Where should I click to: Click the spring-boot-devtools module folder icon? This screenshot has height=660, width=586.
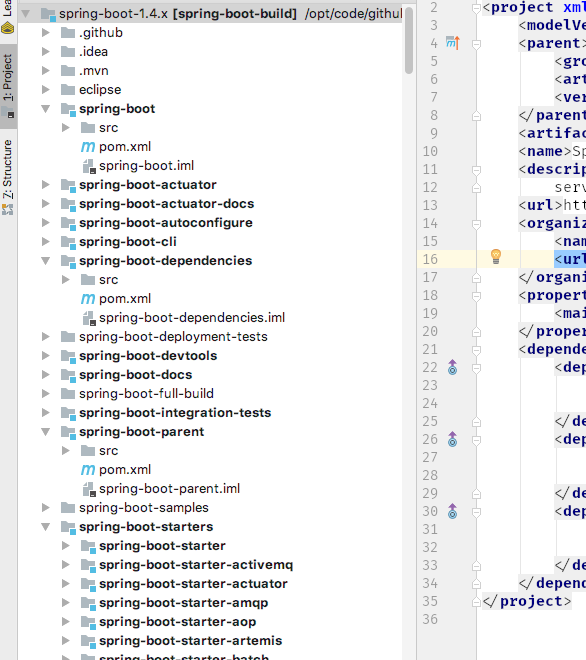pos(68,356)
